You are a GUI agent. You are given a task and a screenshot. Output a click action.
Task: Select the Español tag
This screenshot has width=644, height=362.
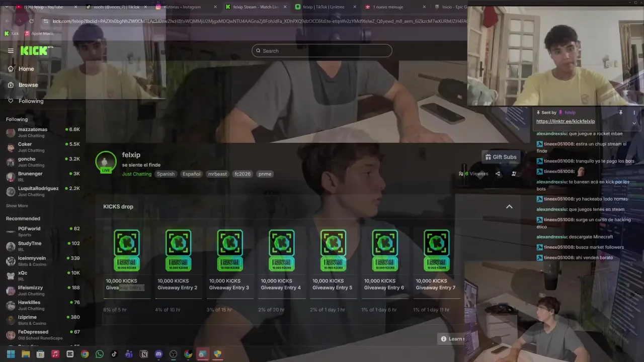[191, 174]
